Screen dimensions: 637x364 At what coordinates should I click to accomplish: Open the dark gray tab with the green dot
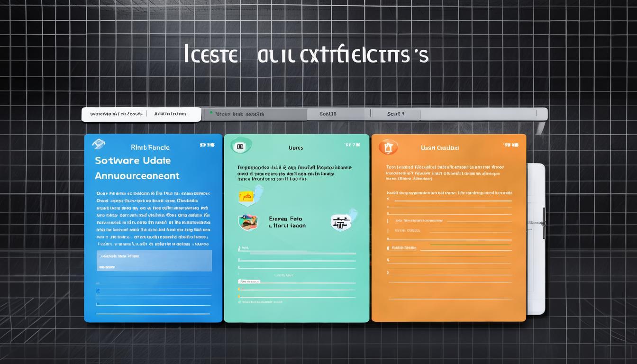[254, 114]
